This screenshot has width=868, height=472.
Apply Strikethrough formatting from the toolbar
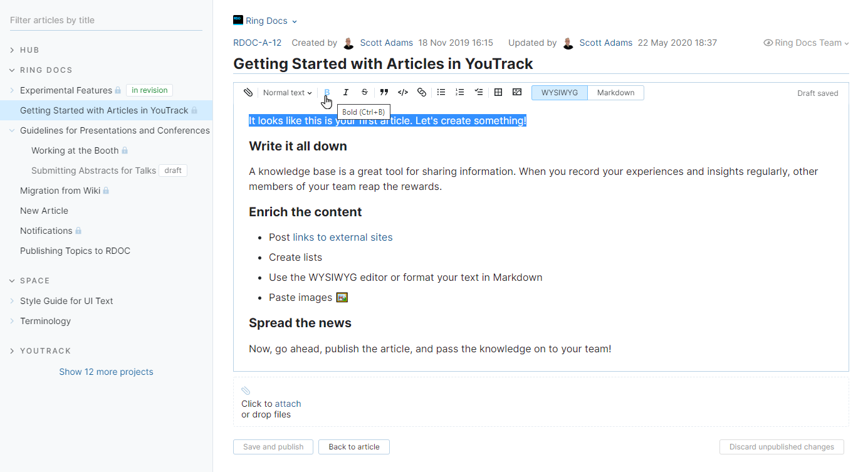365,93
